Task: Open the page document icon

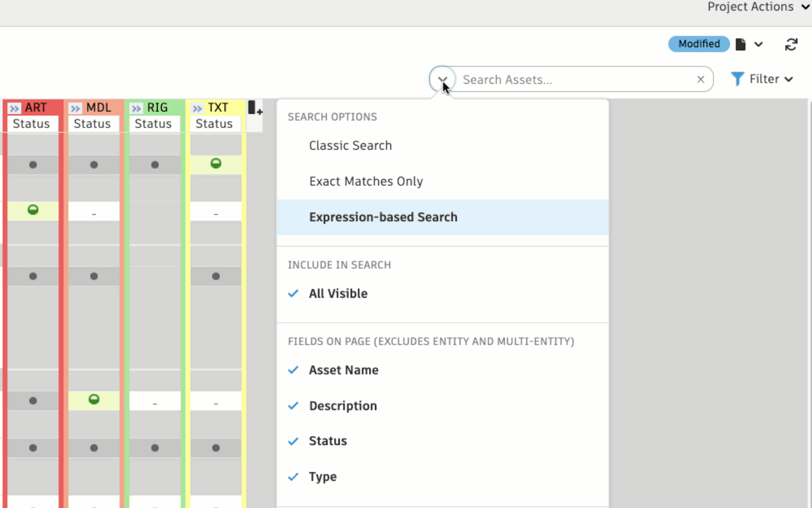Action: (741, 44)
